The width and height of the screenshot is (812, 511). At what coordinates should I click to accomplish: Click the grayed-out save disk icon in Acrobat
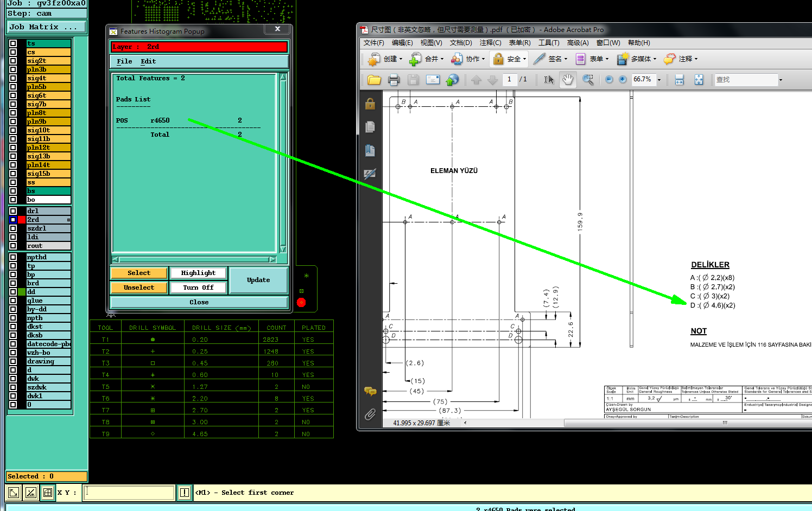click(x=413, y=80)
